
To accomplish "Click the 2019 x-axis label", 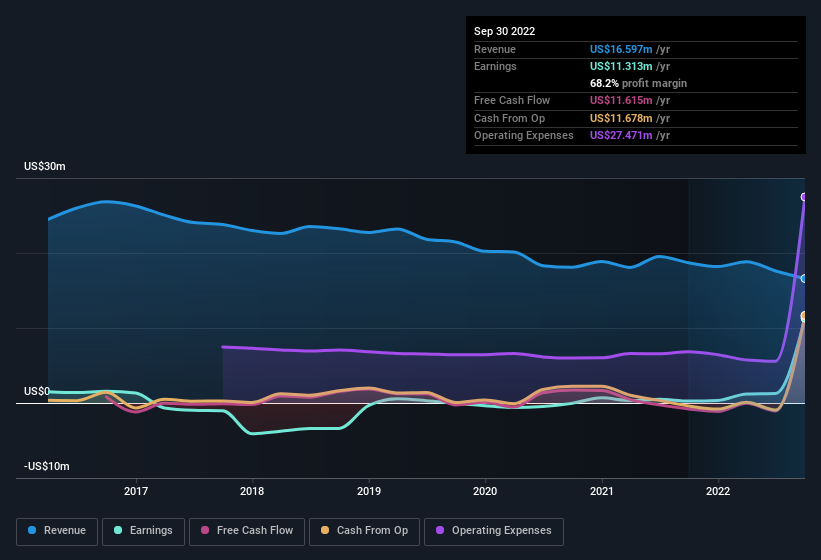I will click(369, 491).
